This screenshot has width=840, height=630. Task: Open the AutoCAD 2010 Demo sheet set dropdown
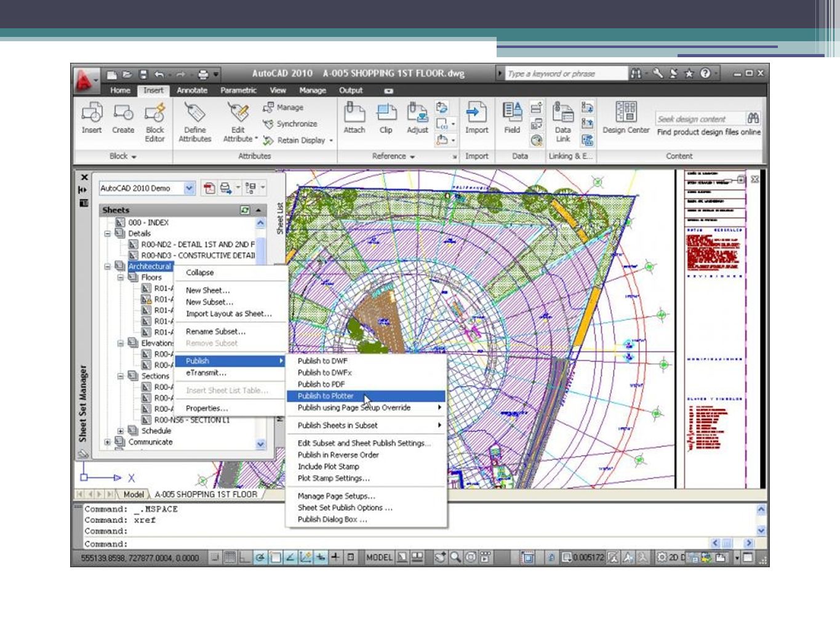190,188
